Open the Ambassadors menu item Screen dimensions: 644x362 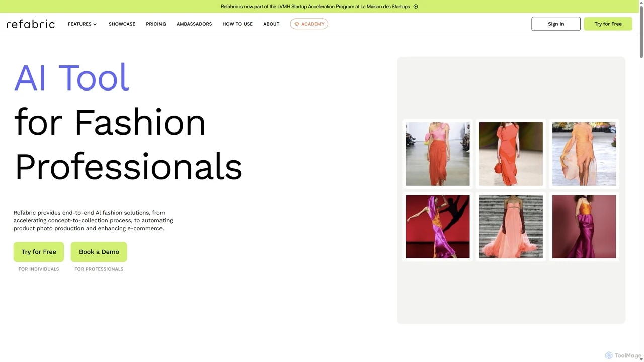[194, 24]
